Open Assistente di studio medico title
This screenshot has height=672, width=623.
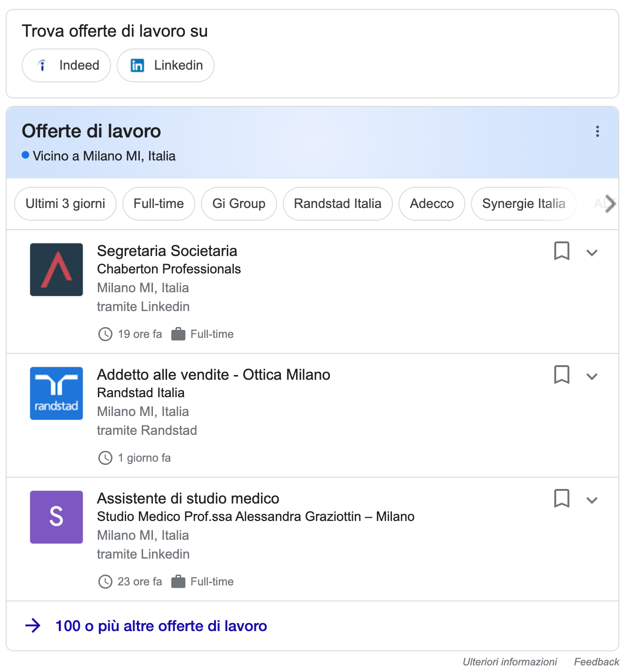pos(188,498)
